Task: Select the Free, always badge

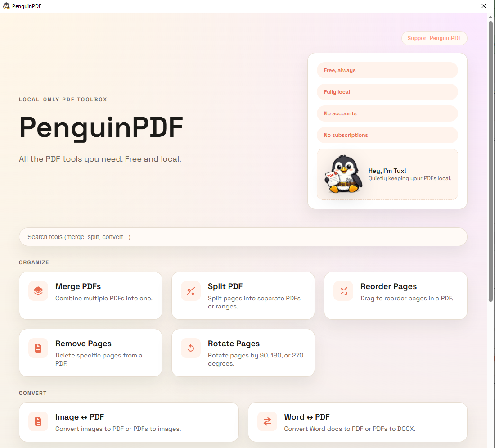Action: pyautogui.click(x=387, y=70)
